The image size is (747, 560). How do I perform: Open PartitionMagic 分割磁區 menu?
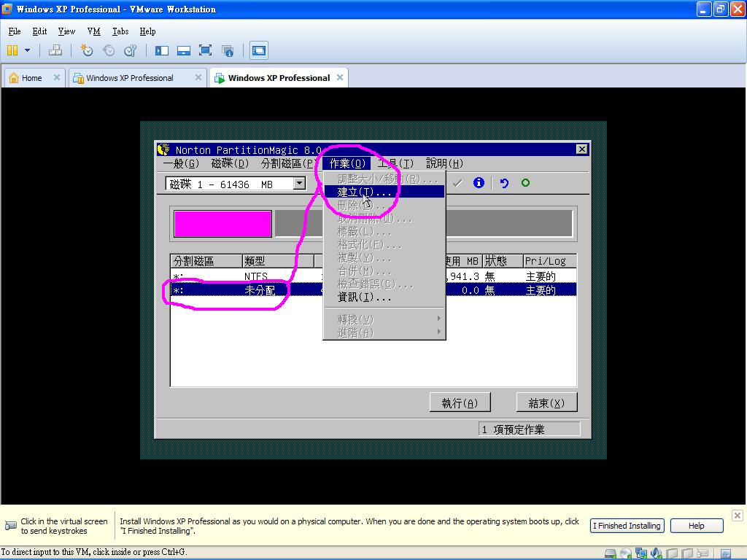coord(287,163)
